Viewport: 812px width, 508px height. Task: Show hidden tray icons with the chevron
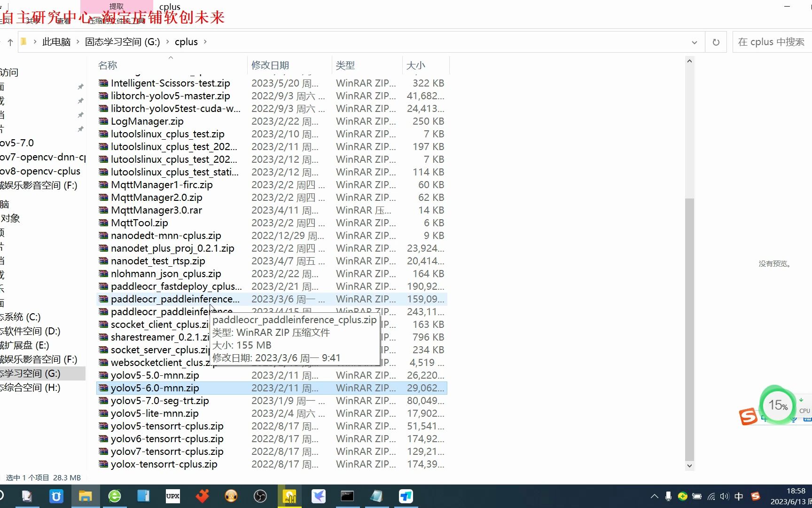(655, 496)
